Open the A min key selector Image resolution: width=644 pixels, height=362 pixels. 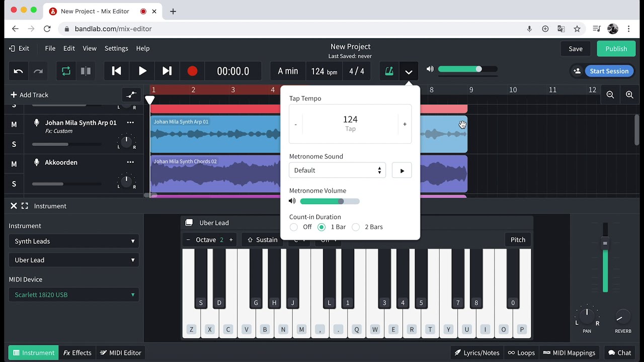(288, 71)
